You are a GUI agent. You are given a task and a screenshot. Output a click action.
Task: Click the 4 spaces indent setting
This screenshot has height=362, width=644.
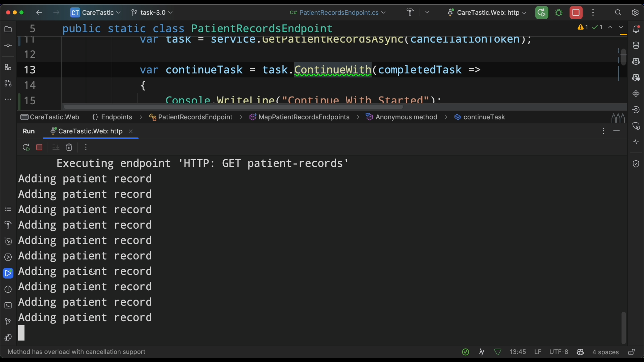click(x=605, y=352)
